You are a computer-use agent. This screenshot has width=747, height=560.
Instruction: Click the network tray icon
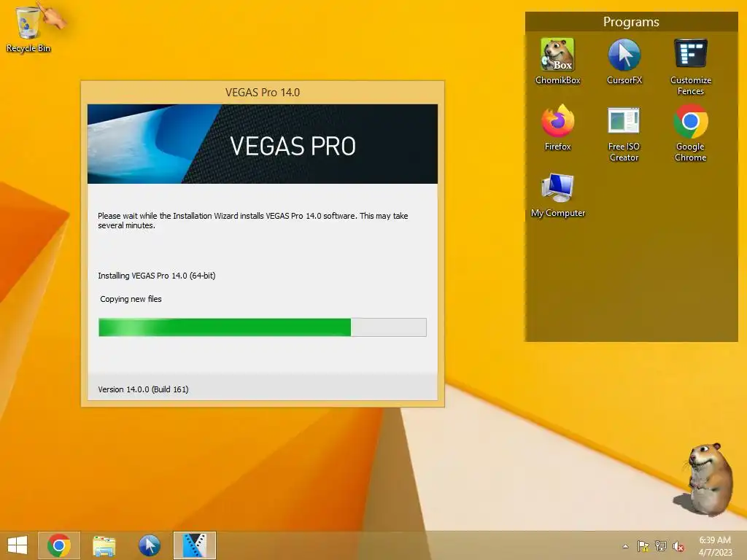[x=661, y=546]
